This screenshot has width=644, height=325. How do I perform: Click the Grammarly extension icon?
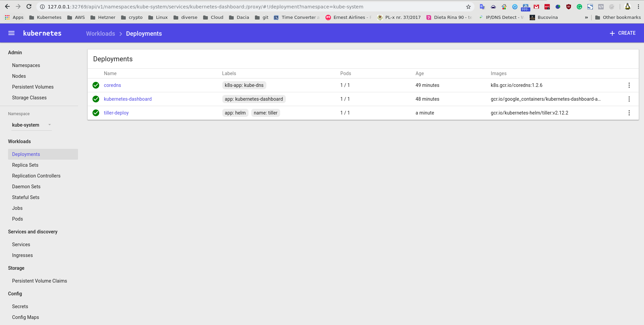(x=579, y=6)
